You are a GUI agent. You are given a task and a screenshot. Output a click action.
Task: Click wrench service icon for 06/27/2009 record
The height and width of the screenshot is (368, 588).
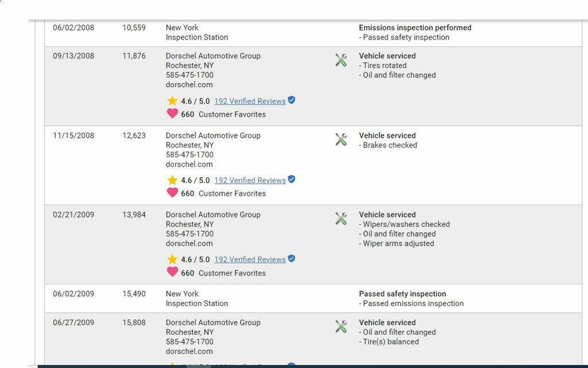[341, 327]
